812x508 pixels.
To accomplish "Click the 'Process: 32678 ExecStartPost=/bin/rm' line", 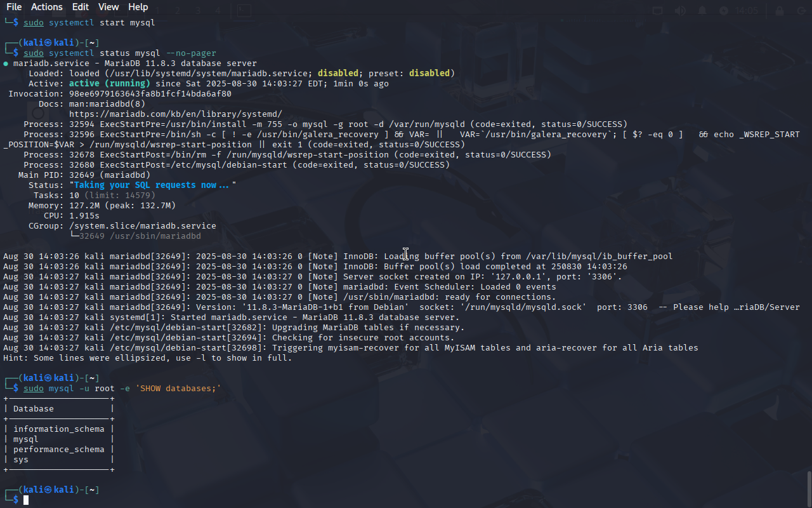I will click(287, 155).
